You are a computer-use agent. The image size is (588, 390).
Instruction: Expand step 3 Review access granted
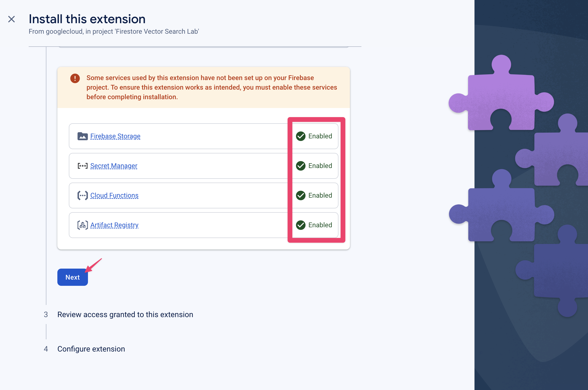(x=125, y=313)
